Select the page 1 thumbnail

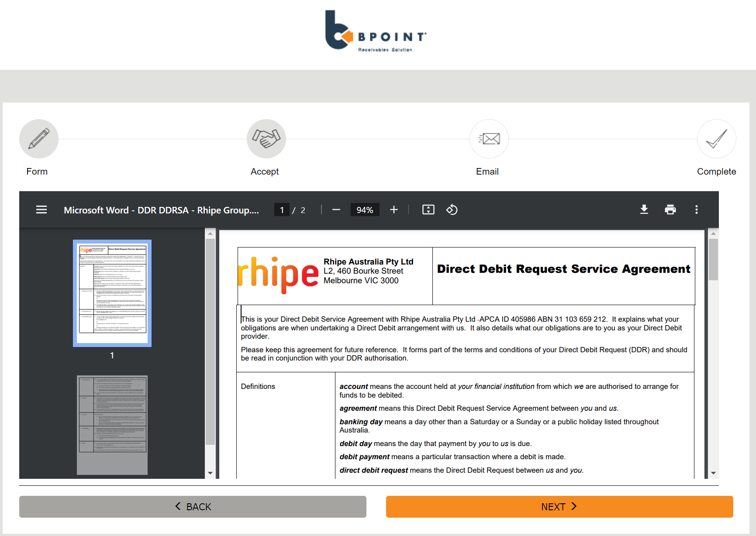point(112,293)
